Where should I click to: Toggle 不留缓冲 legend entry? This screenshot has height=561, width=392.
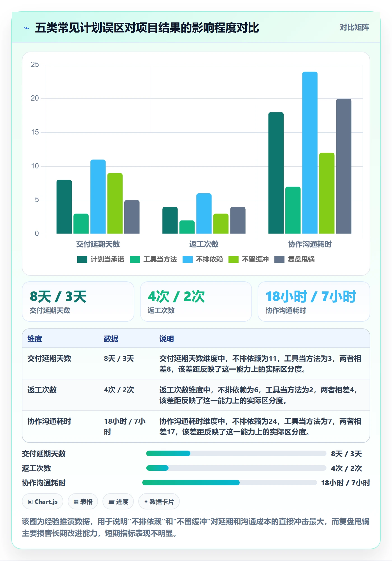point(249,259)
